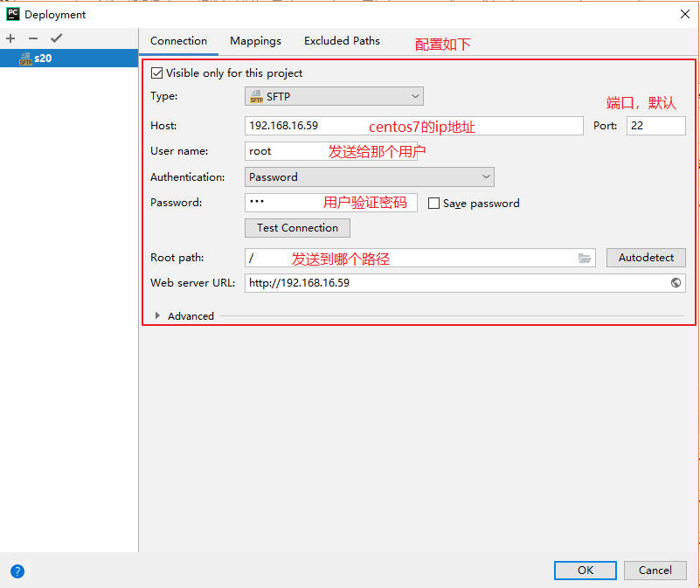Browse root path folder icon
The image size is (700, 588).
coord(585,258)
